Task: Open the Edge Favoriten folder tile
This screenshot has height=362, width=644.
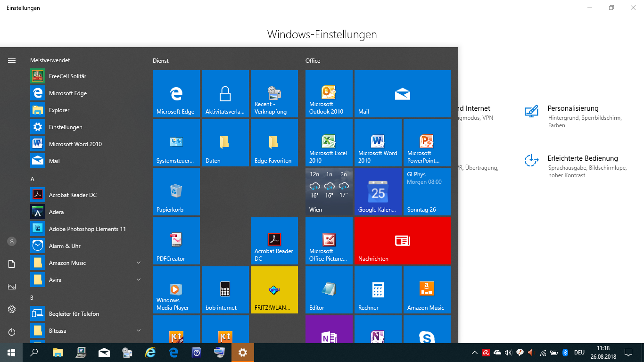Action: tap(274, 143)
